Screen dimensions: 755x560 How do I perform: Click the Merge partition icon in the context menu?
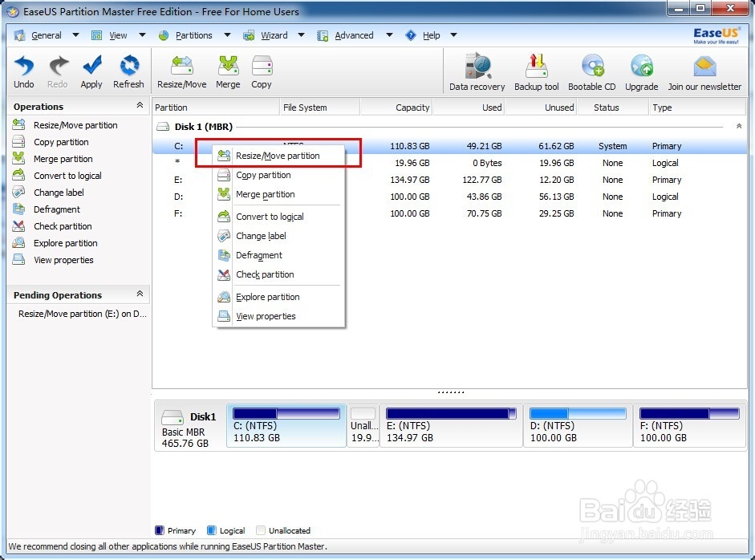pos(224,194)
